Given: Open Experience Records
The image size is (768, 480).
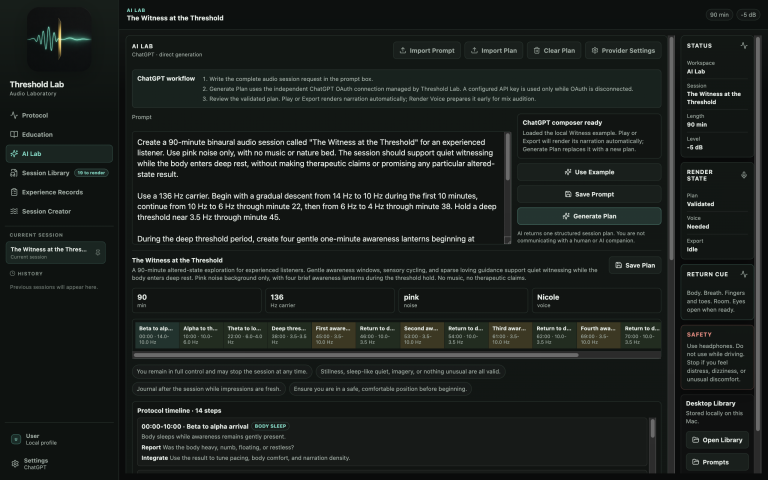Looking at the screenshot, I should 59,192.
